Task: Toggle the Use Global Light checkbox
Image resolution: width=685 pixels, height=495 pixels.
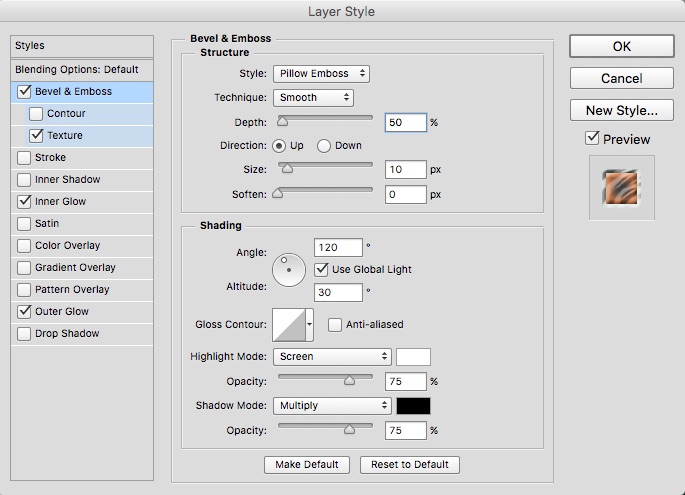Action: click(x=321, y=269)
